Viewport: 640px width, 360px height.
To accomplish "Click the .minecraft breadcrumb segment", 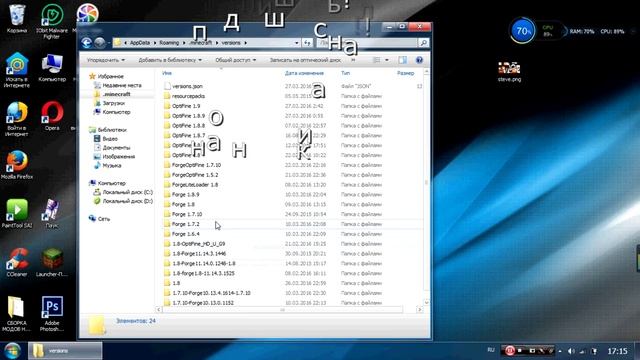I will click(x=200, y=42).
